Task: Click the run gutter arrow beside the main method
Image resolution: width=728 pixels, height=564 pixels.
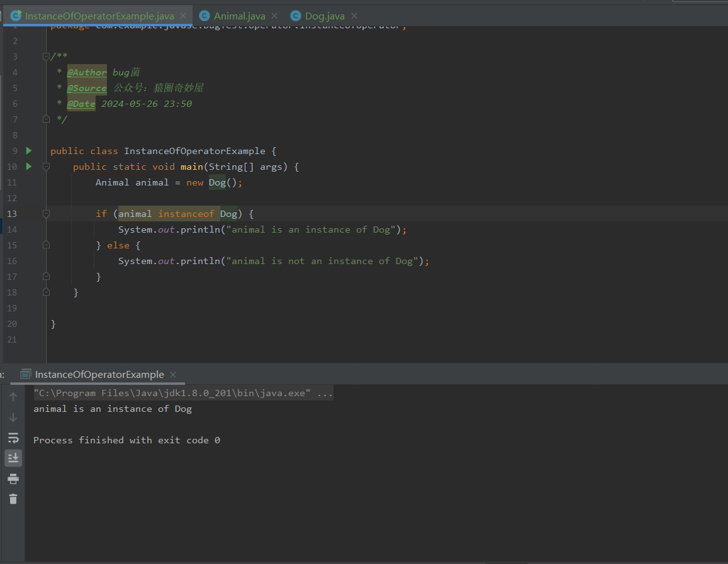Action: tap(29, 167)
